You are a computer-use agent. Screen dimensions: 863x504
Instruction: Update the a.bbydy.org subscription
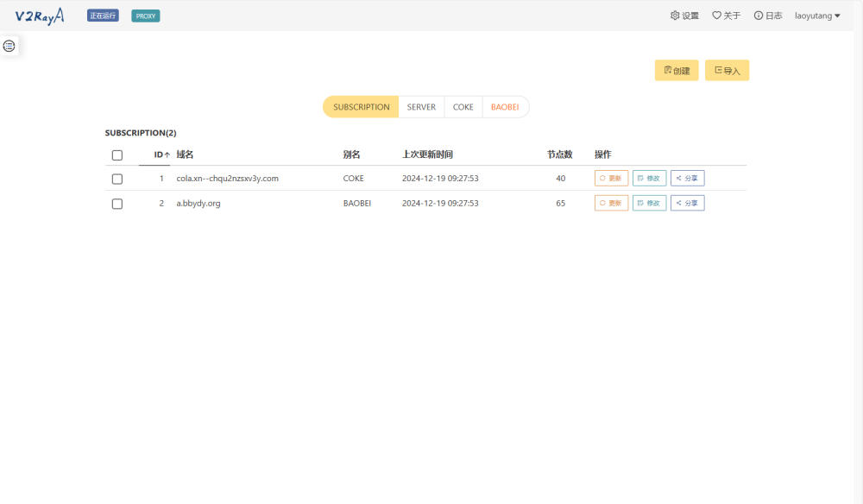pyautogui.click(x=611, y=203)
